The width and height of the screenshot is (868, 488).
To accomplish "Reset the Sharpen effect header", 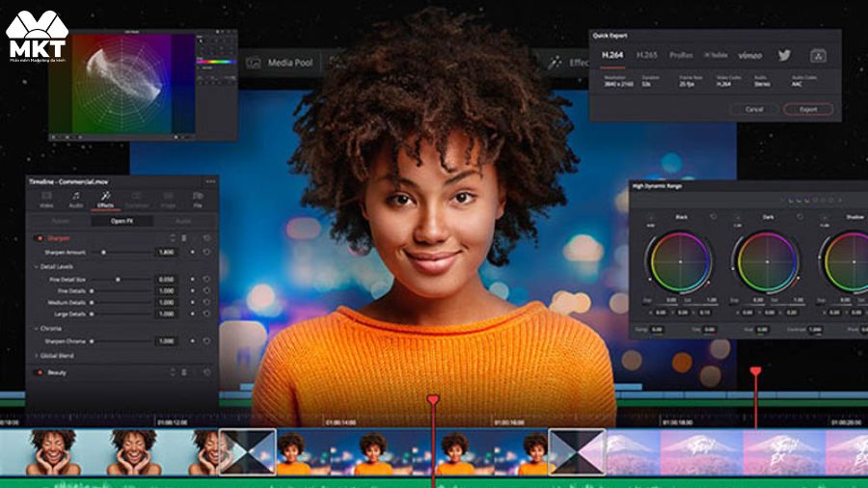I will [206, 238].
